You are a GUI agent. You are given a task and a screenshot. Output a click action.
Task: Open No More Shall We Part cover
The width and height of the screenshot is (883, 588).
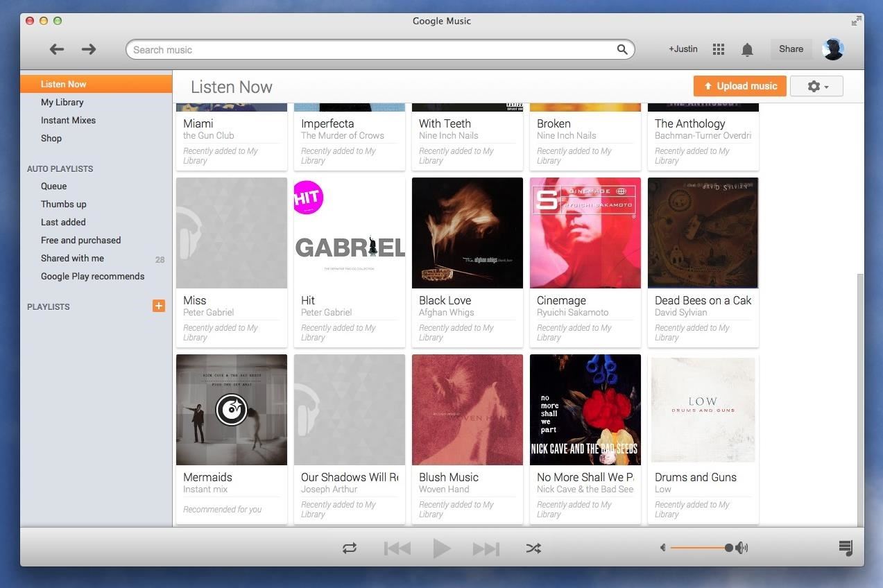tap(585, 410)
